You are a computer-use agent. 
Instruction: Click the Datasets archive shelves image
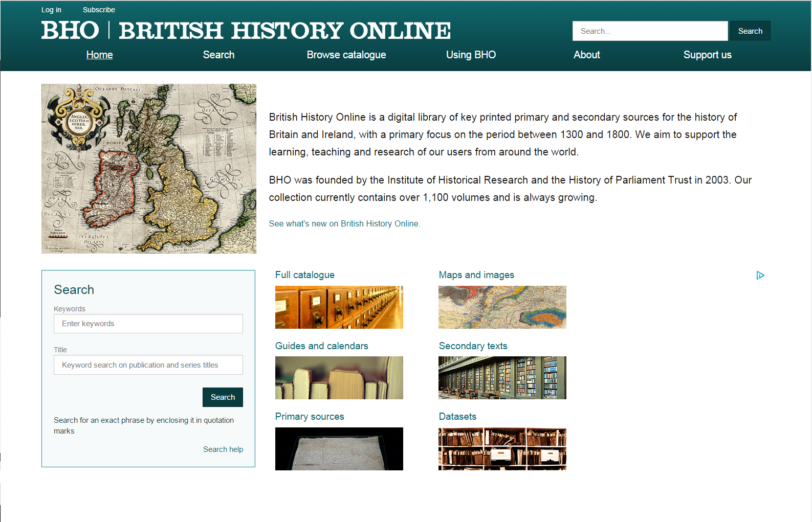pyautogui.click(x=502, y=448)
